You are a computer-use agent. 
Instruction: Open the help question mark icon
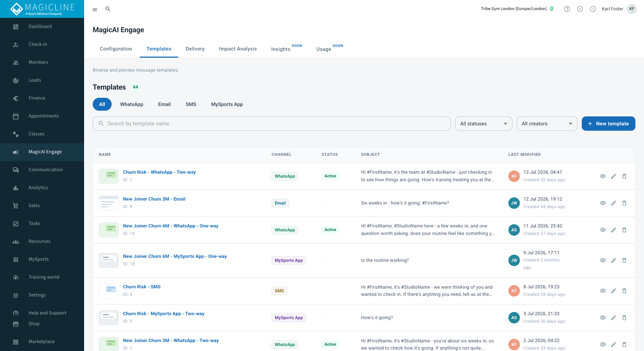[567, 9]
